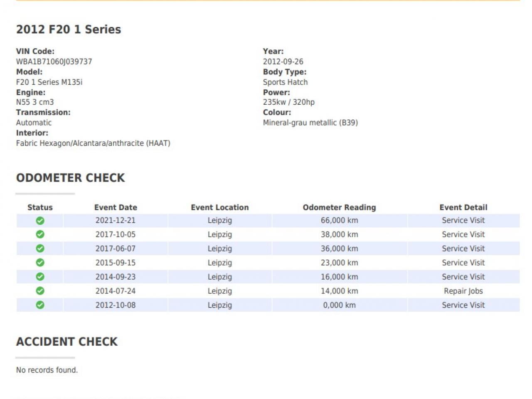Click the Event Location column header
The image size is (532, 399).
coord(219,207)
